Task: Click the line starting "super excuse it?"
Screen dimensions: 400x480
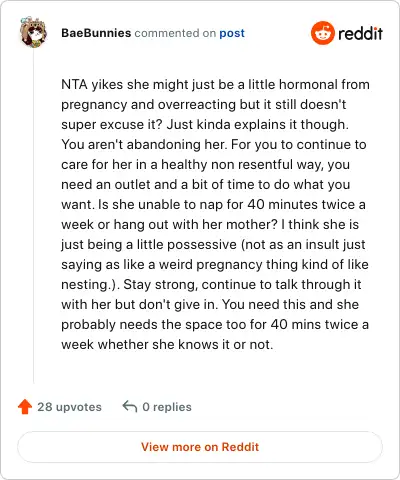Action: (x=205, y=124)
